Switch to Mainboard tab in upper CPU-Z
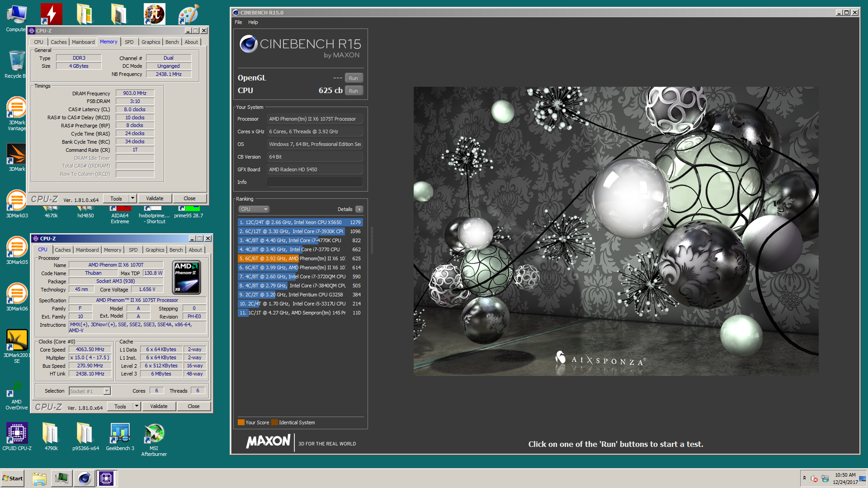The height and width of the screenshot is (488, 868). pos(83,42)
